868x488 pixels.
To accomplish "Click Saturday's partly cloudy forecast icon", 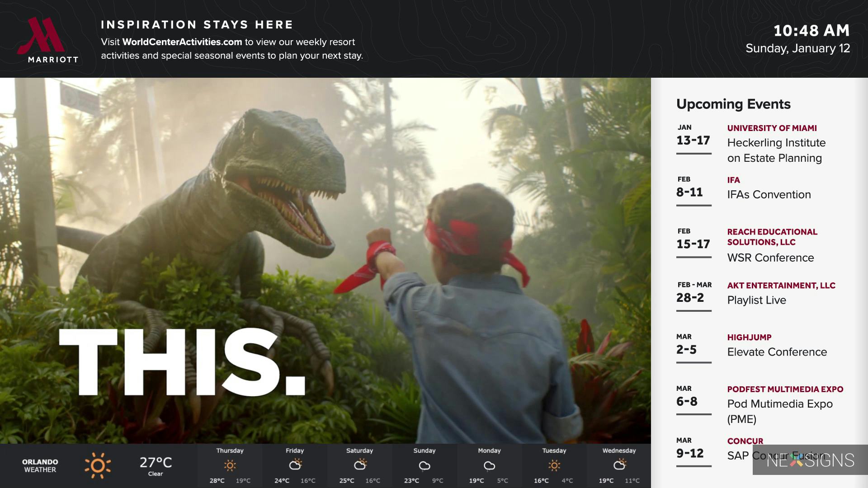I will coord(360,465).
